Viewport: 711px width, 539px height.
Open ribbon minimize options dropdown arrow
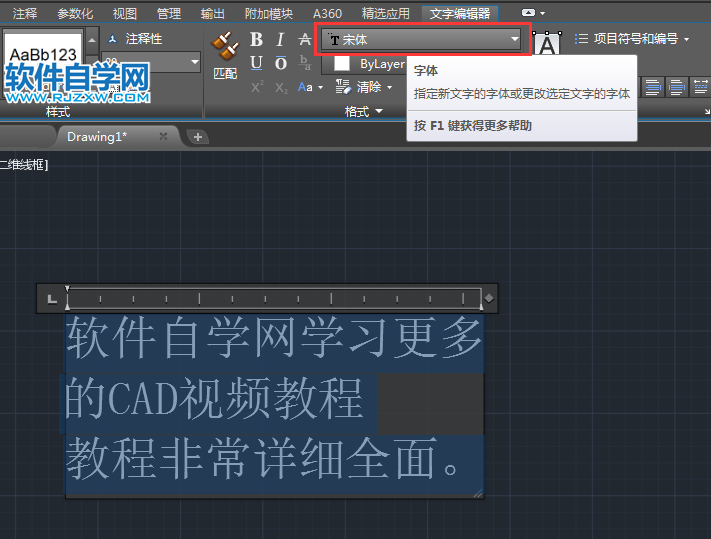543,13
